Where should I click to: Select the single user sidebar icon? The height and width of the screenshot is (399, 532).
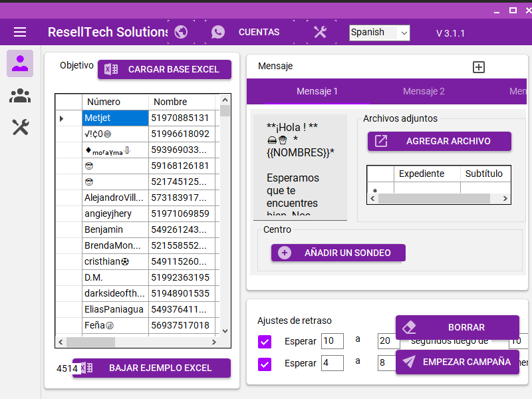coord(20,63)
